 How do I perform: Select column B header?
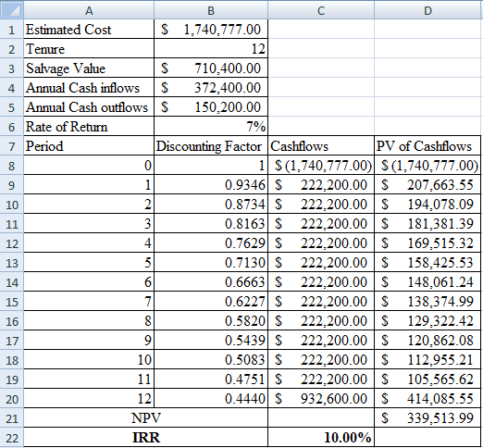pos(211,10)
